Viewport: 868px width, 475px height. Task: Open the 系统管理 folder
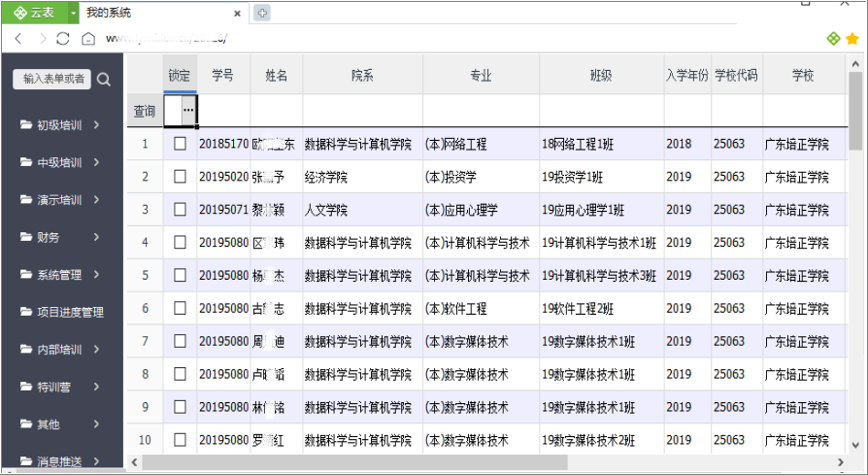(x=51, y=275)
